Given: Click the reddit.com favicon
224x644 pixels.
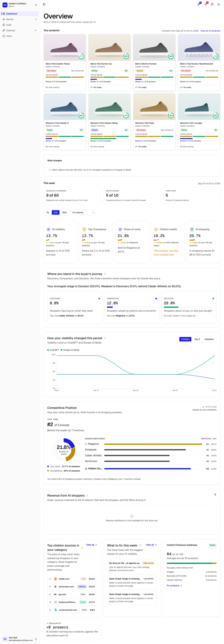Looking at the screenshot, I should click(55, 579).
